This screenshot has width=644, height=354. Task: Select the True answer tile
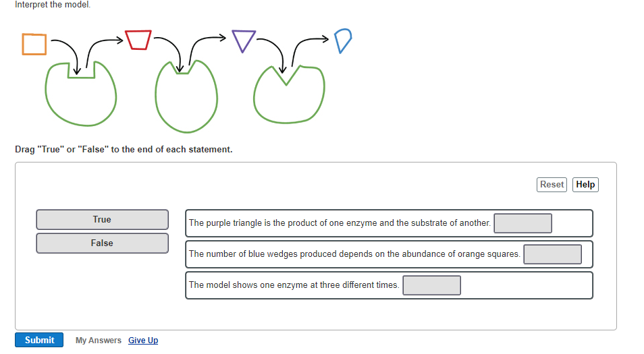(102, 219)
